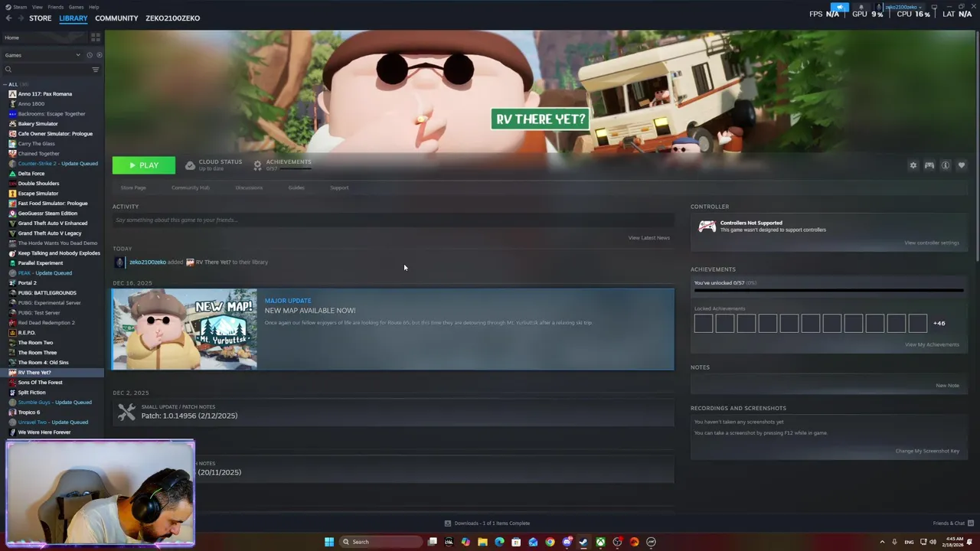The image size is (980, 551).
Task: Click the activity message input field
Action: [393, 220]
